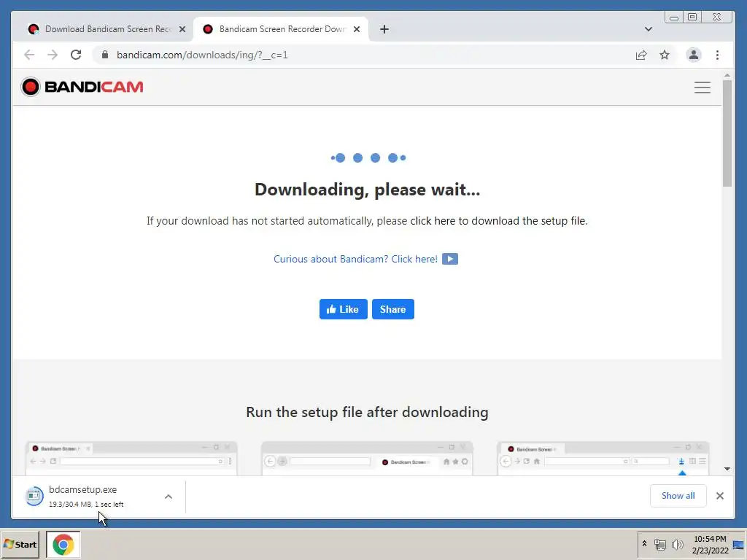The height and width of the screenshot is (560, 747).
Task: Click the 'click here' setup file link
Action: coord(433,220)
